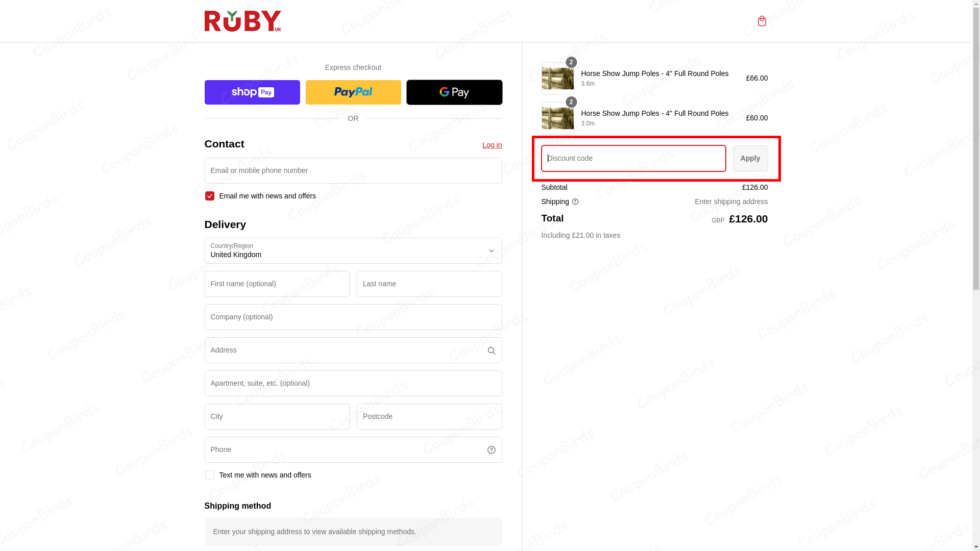Click the Postcode field
This screenshot has width=980, height=551.
point(429,416)
